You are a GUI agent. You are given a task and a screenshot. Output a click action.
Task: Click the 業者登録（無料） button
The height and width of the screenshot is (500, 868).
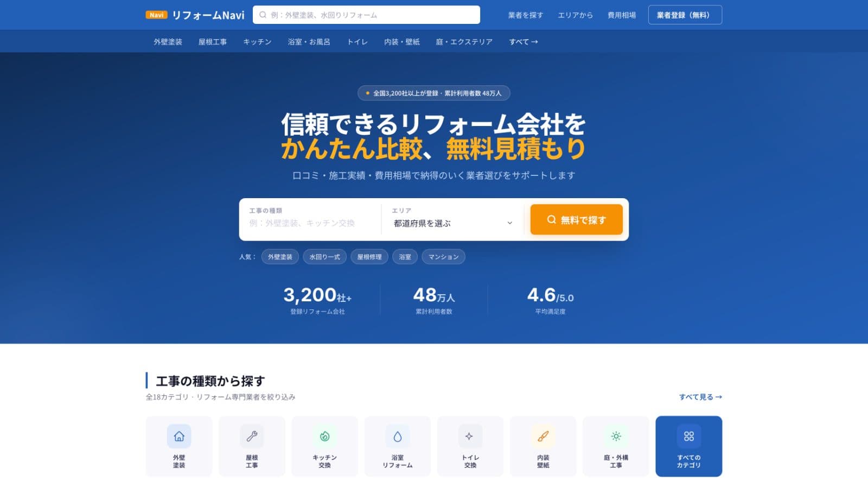point(685,15)
